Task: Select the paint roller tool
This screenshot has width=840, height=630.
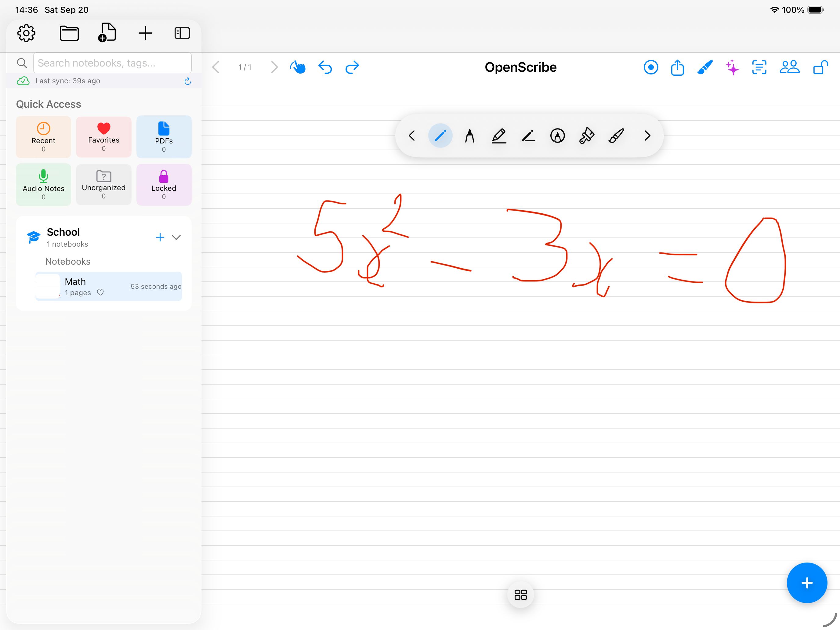Action: point(586,136)
